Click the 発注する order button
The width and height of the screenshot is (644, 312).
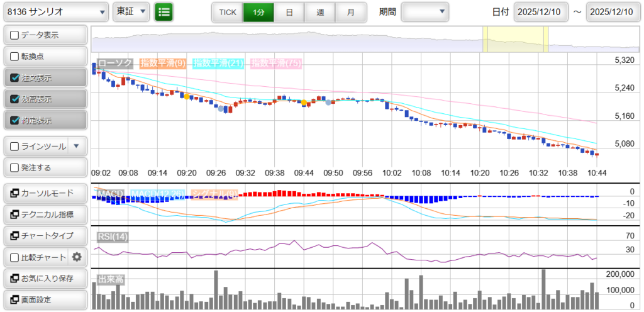pos(45,168)
